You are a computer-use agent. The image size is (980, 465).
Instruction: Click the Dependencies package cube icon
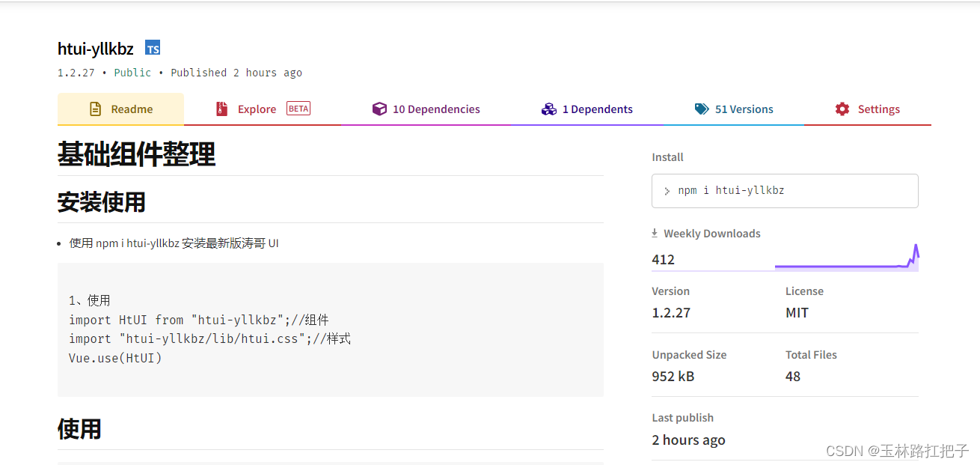coord(379,109)
